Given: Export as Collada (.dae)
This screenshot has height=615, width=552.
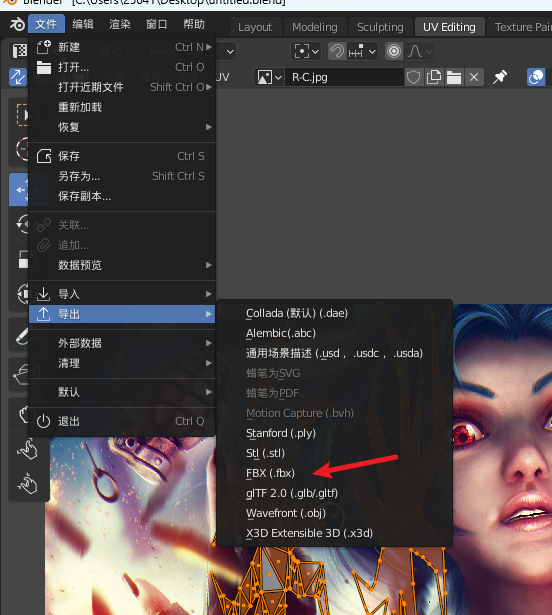Looking at the screenshot, I should pos(334,313).
